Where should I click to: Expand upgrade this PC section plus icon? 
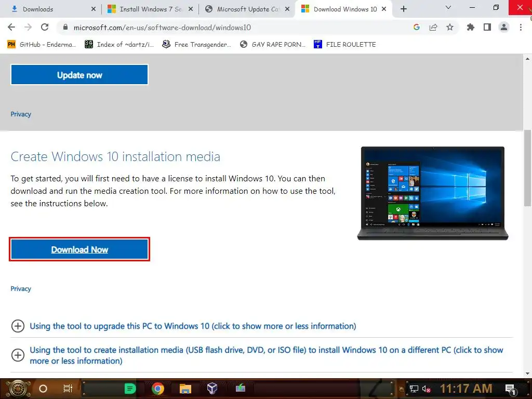[x=18, y=326]
